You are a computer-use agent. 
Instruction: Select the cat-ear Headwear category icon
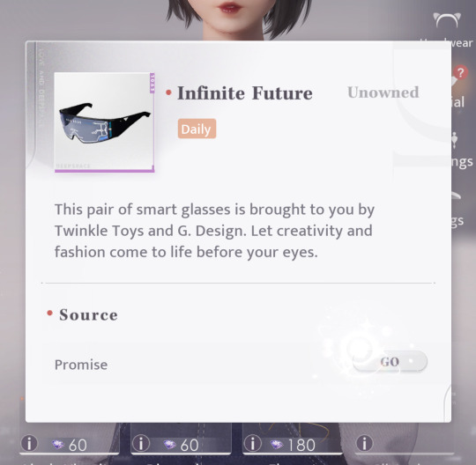[x=447, y=20]
